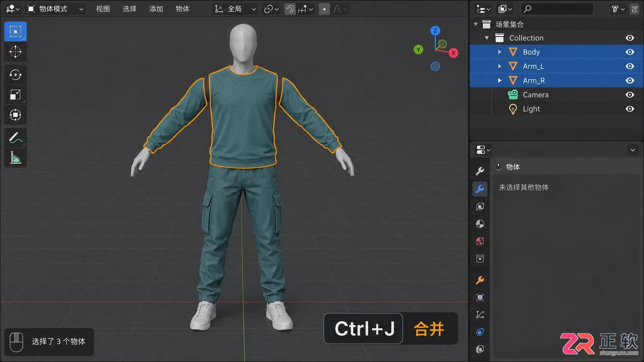Viewport: 644px width, 362px height.
Task: Pick the Scale tool in toolbar
Action: [15, 95]
